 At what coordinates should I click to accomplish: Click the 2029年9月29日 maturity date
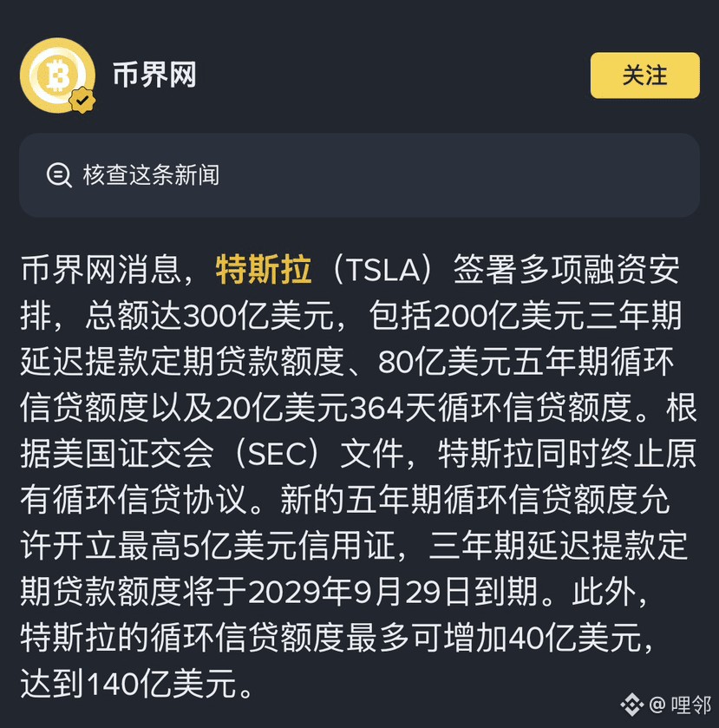(x=359, y=592)
